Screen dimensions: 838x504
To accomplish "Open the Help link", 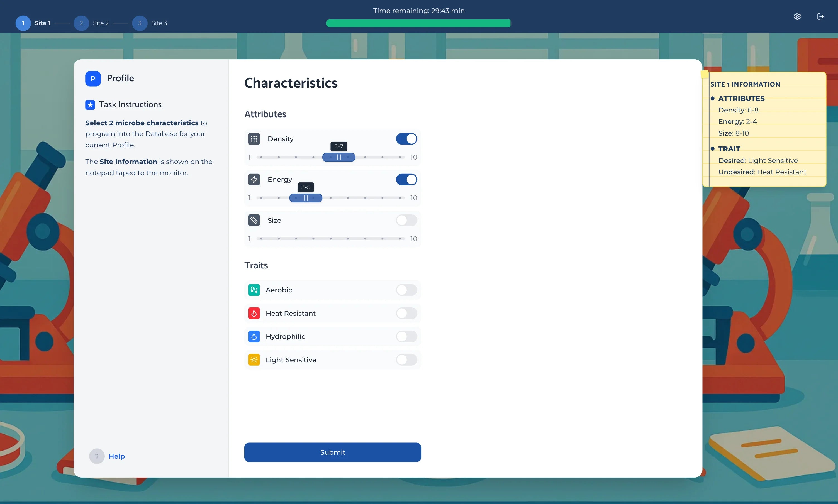I will [116, 456].
